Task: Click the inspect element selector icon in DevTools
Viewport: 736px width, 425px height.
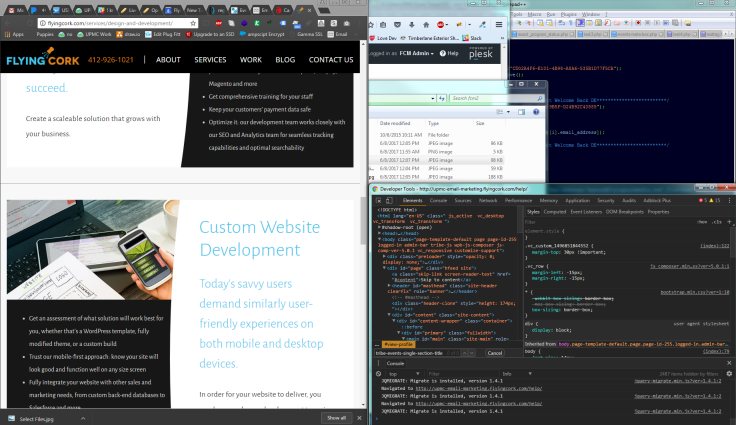Action: point(378,201)
